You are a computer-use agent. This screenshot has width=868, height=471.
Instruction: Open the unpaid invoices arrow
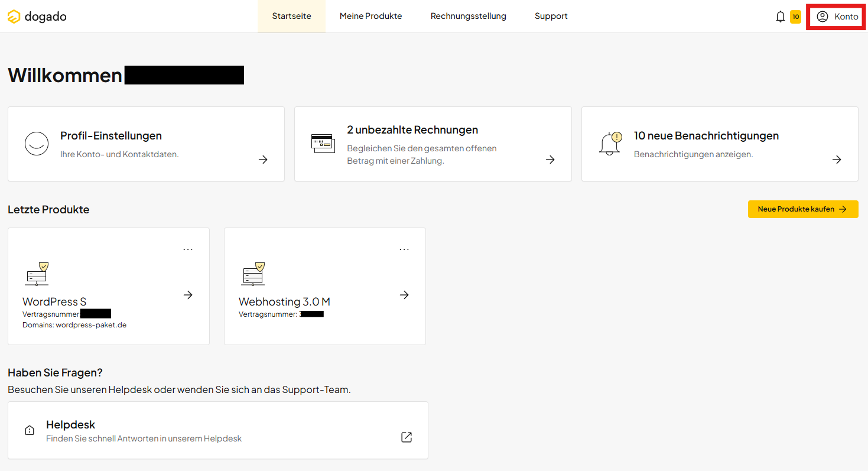[x=550, y=160]
